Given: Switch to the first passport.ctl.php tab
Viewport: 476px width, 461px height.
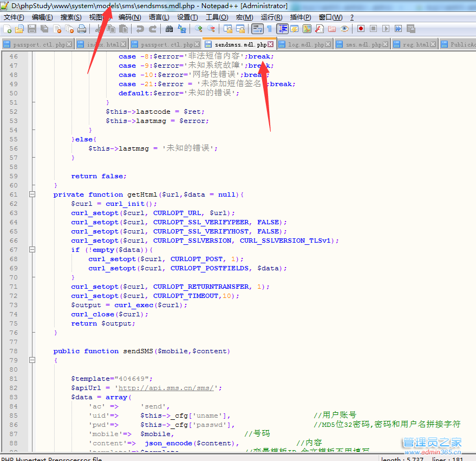Looking at the screenshot, I should pos(37,44).
